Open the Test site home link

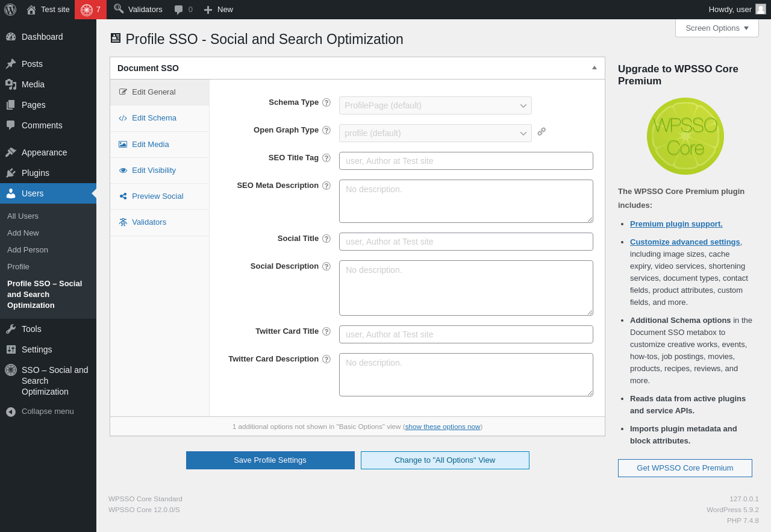click(48, 10)
